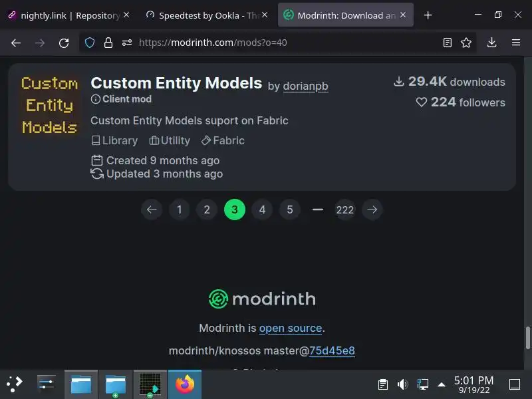Viewport: 532px width, 399px height.
Task: Jump to last page 222
Action: (344, 209)
